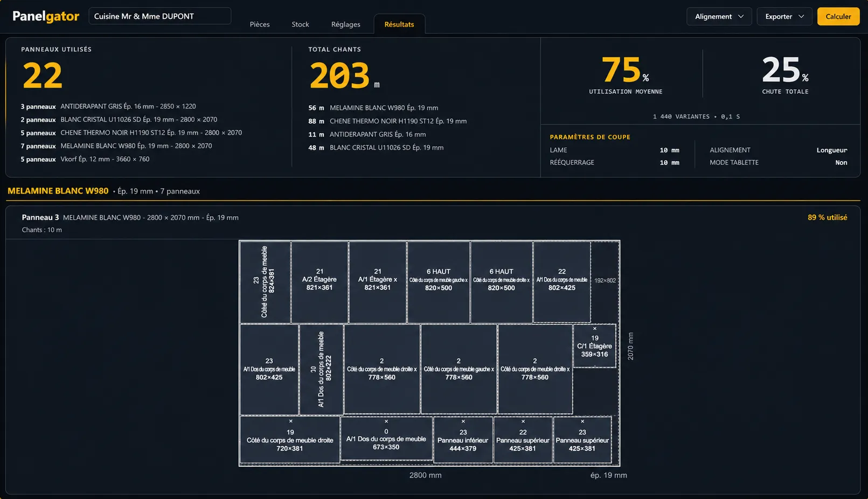Click the MELAMINE BLANC W980 section heading
The image size is (868, 499).
click(x=58, y=191)
